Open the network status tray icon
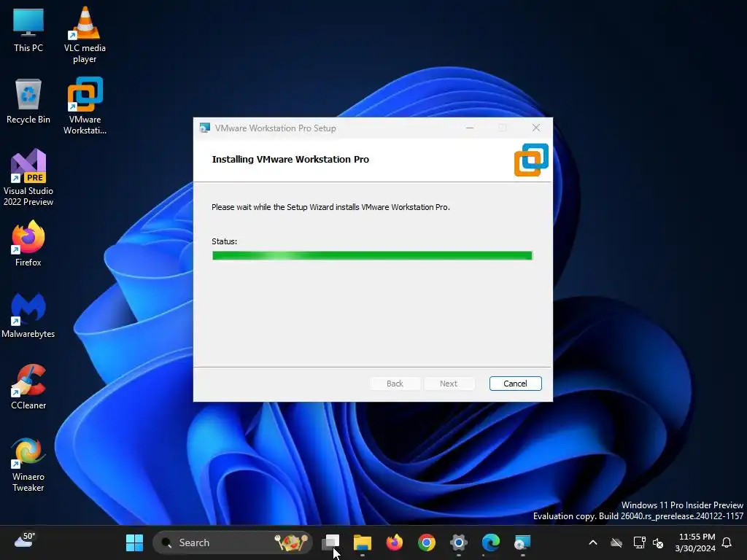This screenshot has width=747, height=560. click(x=639, y=542)
